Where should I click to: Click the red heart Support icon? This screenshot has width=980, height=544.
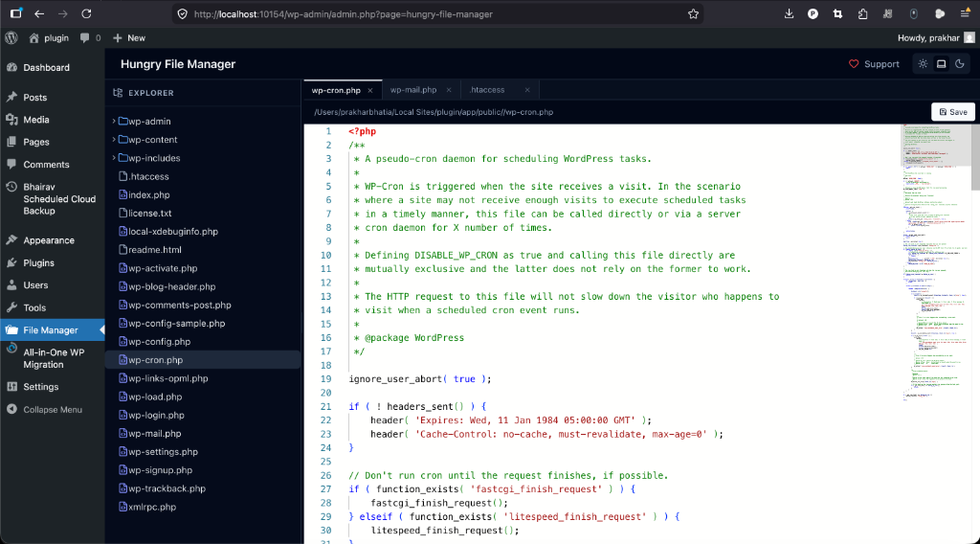coord(854,64)
